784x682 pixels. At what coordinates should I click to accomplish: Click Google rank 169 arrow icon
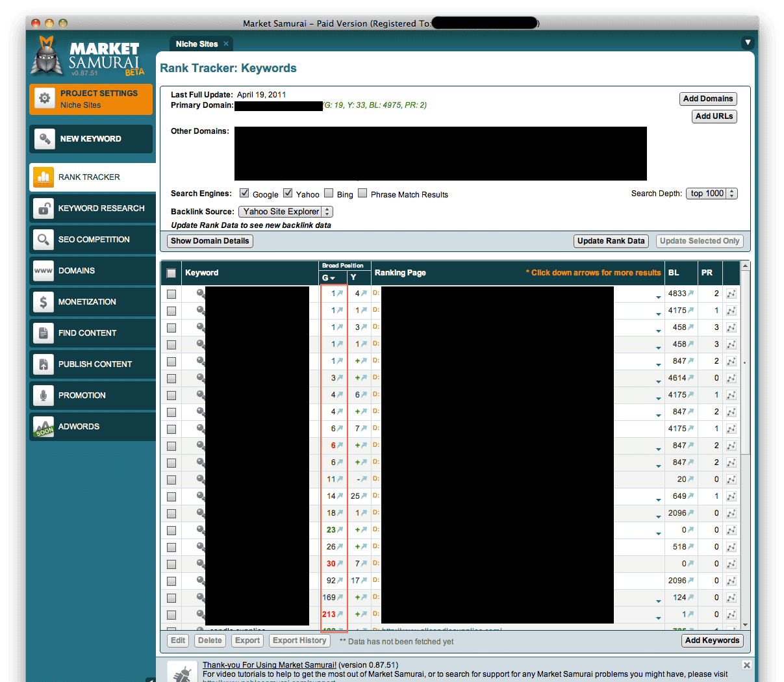point(340,598)
